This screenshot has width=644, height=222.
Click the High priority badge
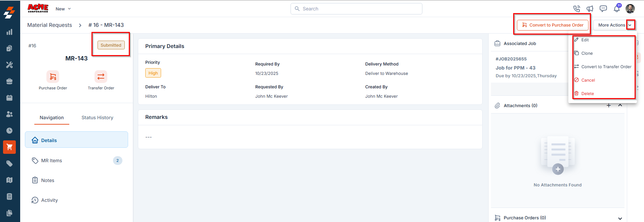pos(153,73)
